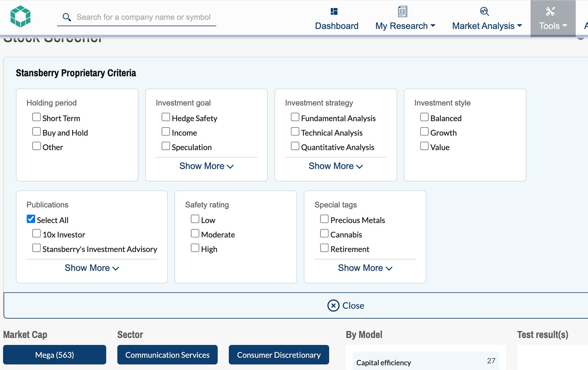
Task: Open the My Research menu
Action: 405,19
